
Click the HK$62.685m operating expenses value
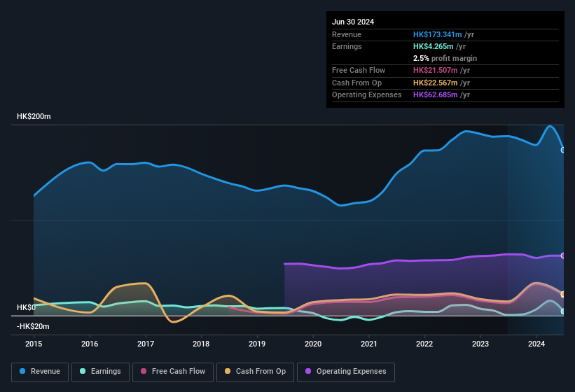coord(436,95)
